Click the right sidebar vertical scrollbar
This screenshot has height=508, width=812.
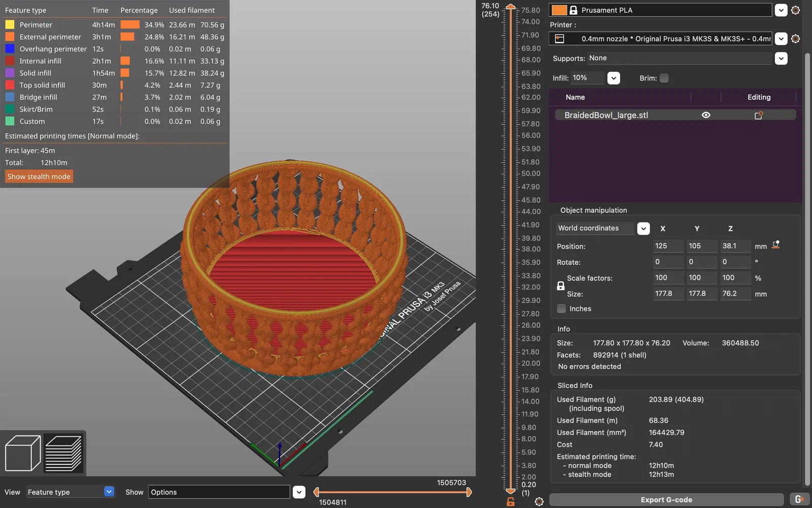coord(807,269)
